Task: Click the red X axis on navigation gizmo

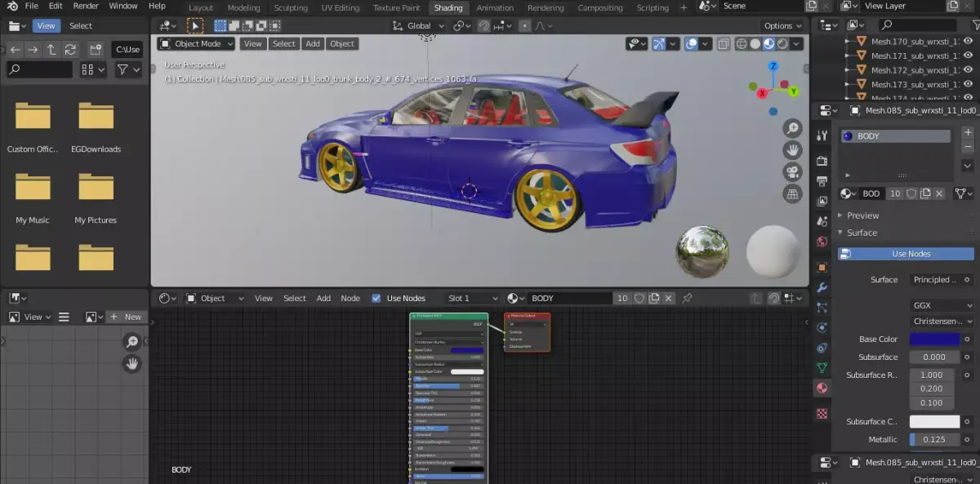Action: 762,94
